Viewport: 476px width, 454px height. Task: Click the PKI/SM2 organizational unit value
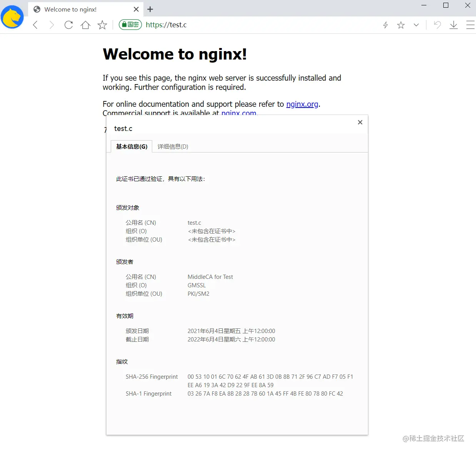[198, 294]
